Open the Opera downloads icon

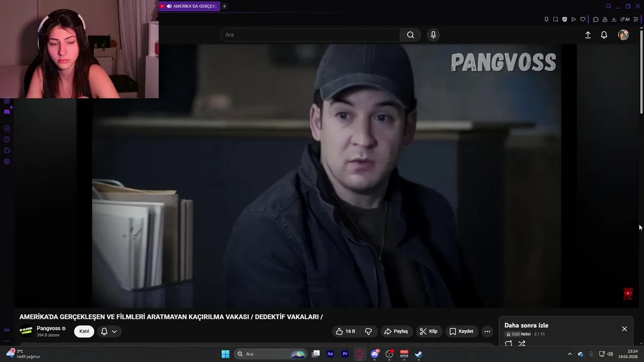614,19
